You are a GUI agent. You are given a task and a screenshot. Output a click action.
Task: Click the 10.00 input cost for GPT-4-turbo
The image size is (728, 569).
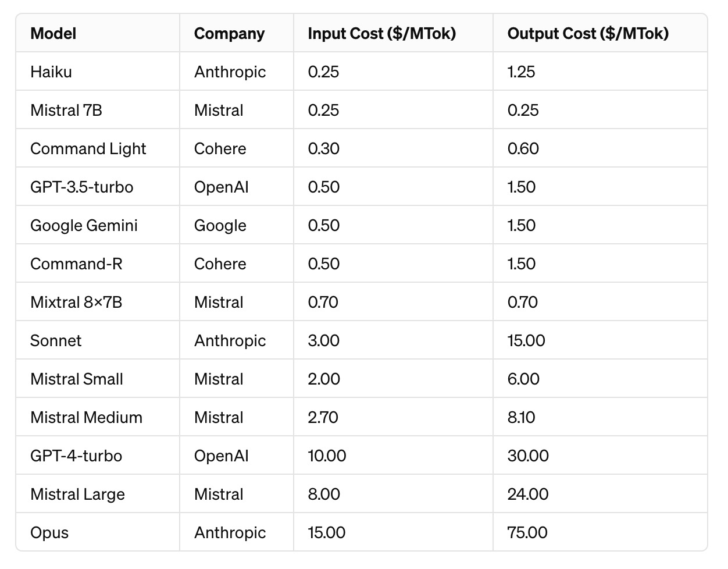pyautogui.click(x=327, y=456)
